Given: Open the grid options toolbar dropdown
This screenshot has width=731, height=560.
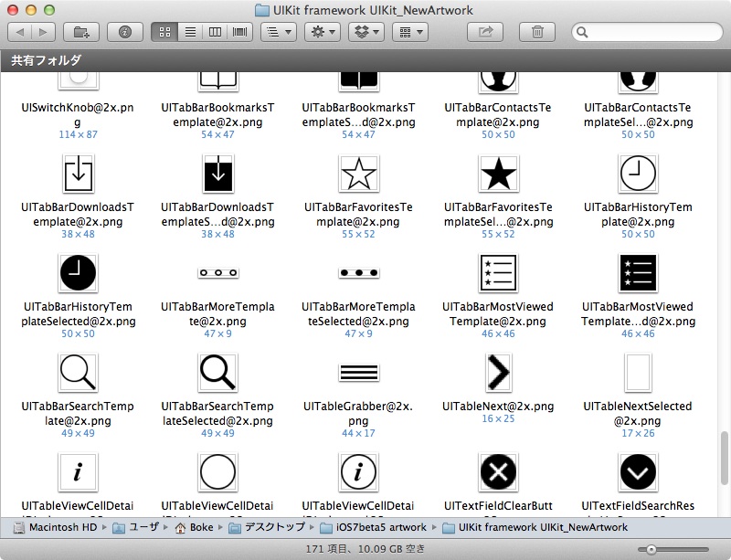Looking at the screenshot, I should point(410,32).
